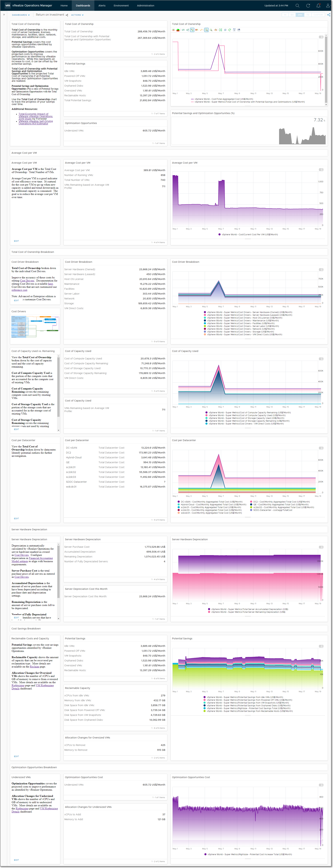
Task: Click zoom by X axis icon in toolbar
Action: 211,30
